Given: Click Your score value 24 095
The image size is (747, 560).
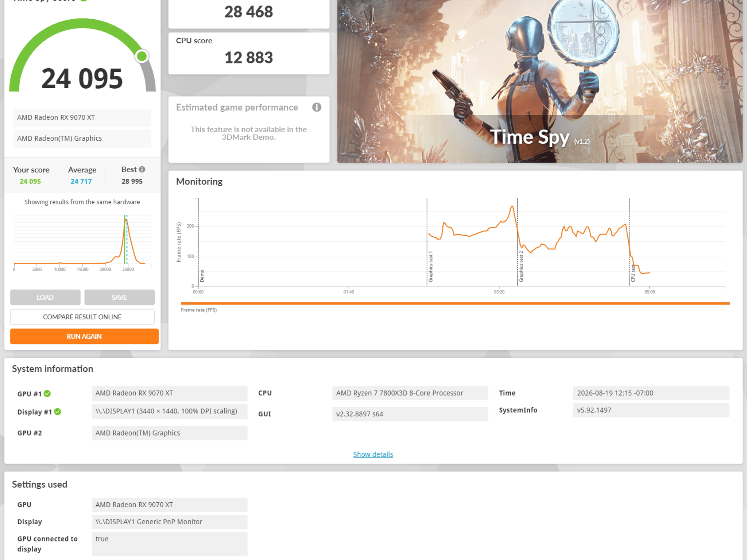Looking at the screenshot, I should tap(30, 181).
